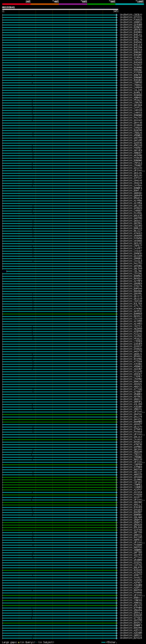This screenshot has width=146, height=644.
Task: Select the UniRef100_B6KDQ4 hit label
Action: (131, 291)
